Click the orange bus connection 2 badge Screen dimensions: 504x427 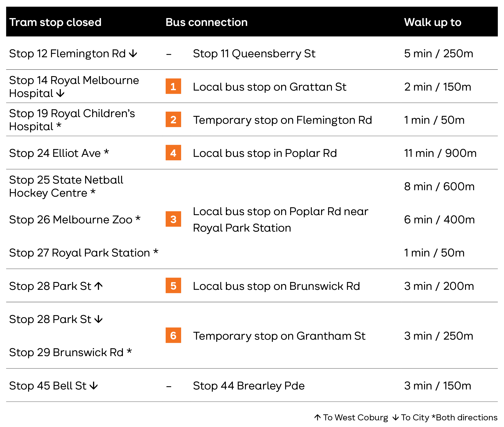[173, 119]
